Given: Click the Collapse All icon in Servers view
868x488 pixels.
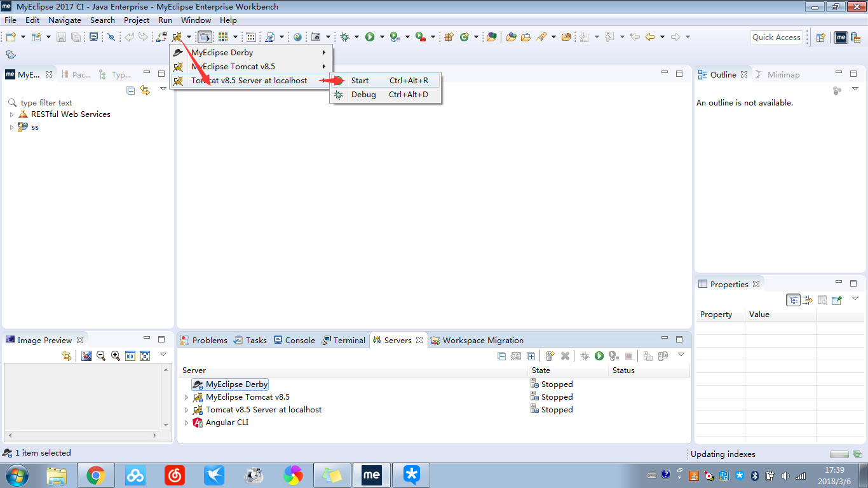Looking at the screenshot, I should (501, 356).
